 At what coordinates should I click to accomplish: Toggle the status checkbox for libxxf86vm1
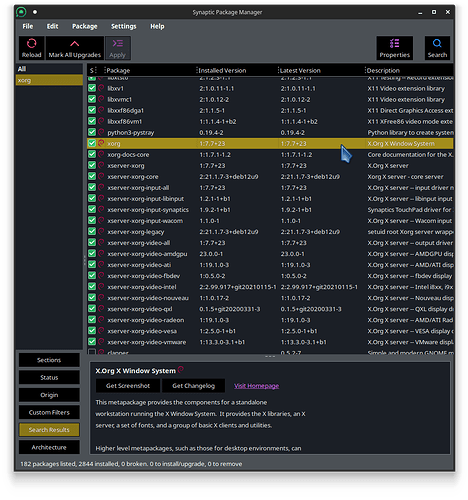click(92, 121)
